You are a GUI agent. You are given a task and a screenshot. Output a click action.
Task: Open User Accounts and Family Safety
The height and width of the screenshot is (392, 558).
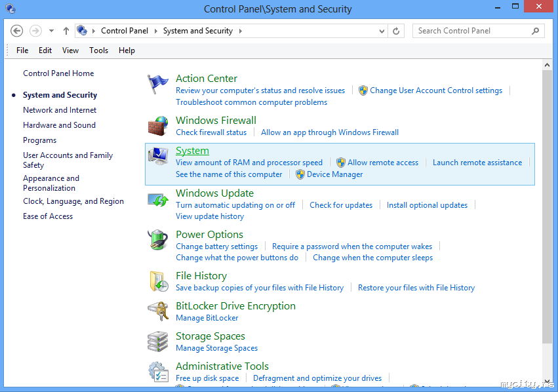68,160
